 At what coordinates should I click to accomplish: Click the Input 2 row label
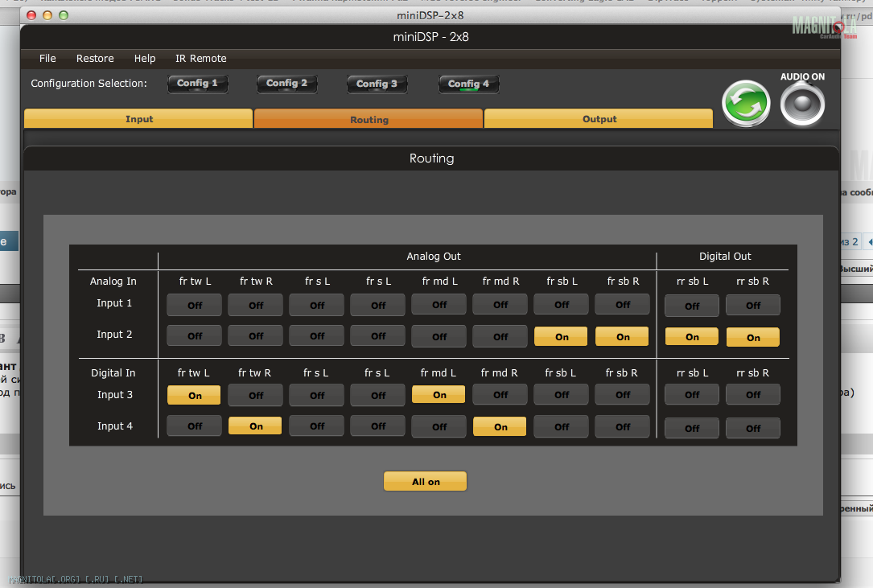click(114, 334)
